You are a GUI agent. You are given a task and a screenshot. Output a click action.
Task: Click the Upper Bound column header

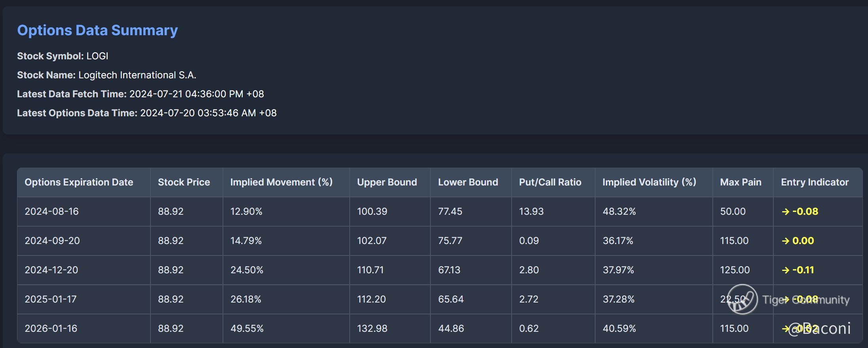point(387,182)
